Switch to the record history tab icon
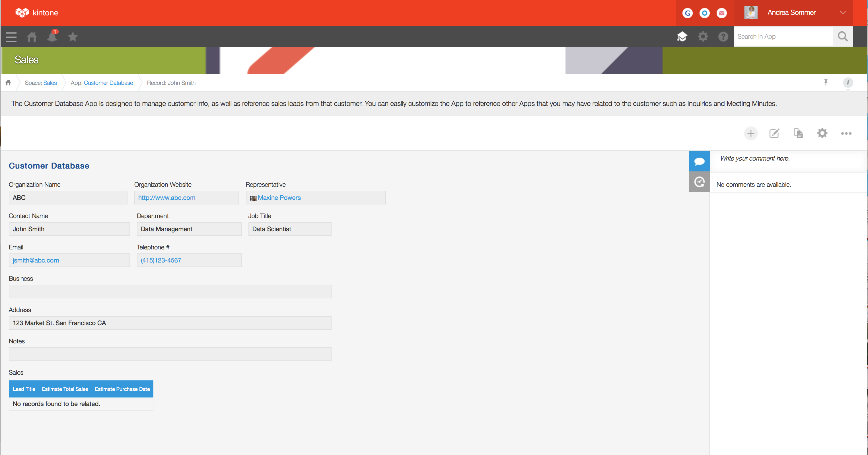The width and height of the screenshot is (868, 455). pyautogui.click(x=699, y=182)
